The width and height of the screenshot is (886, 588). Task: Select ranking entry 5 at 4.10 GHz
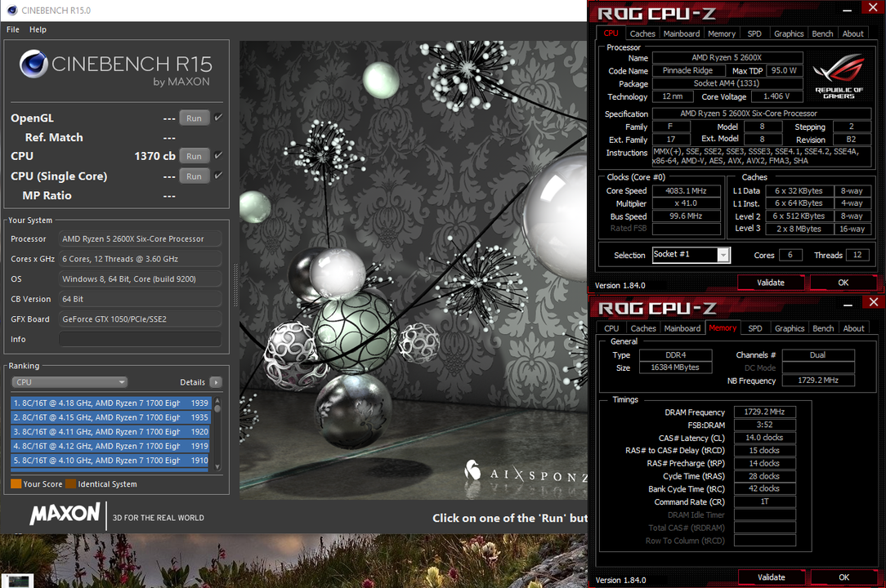111,461
